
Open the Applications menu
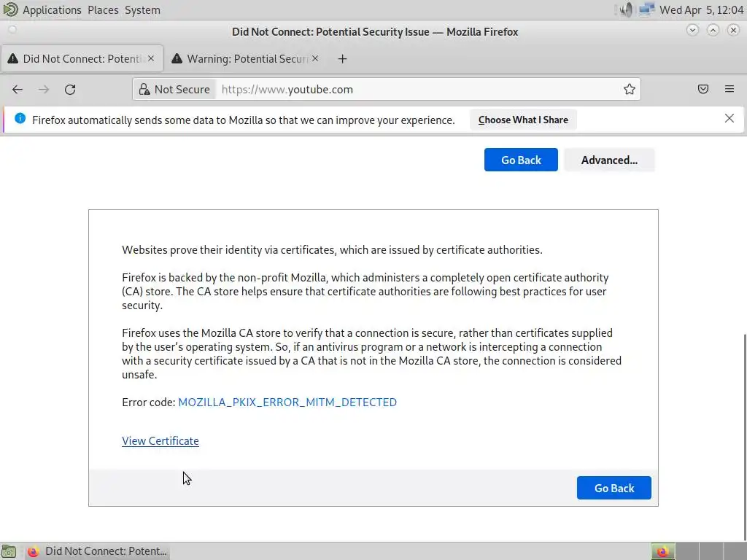tap(52, 10)
